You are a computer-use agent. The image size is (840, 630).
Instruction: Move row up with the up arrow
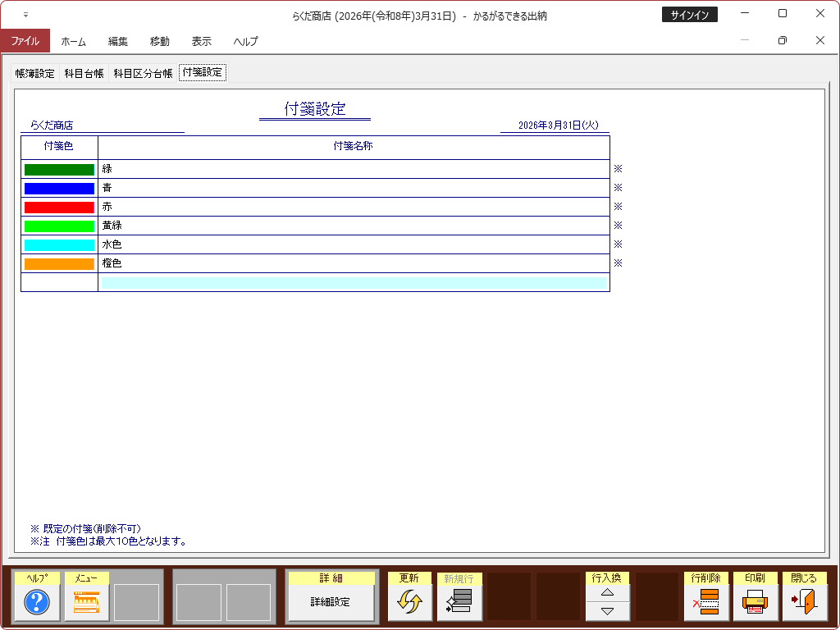[x=607, y=592]
